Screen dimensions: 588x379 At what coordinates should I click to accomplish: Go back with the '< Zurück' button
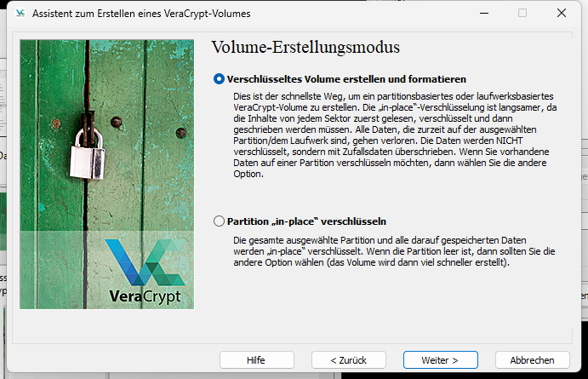(349, 360)
